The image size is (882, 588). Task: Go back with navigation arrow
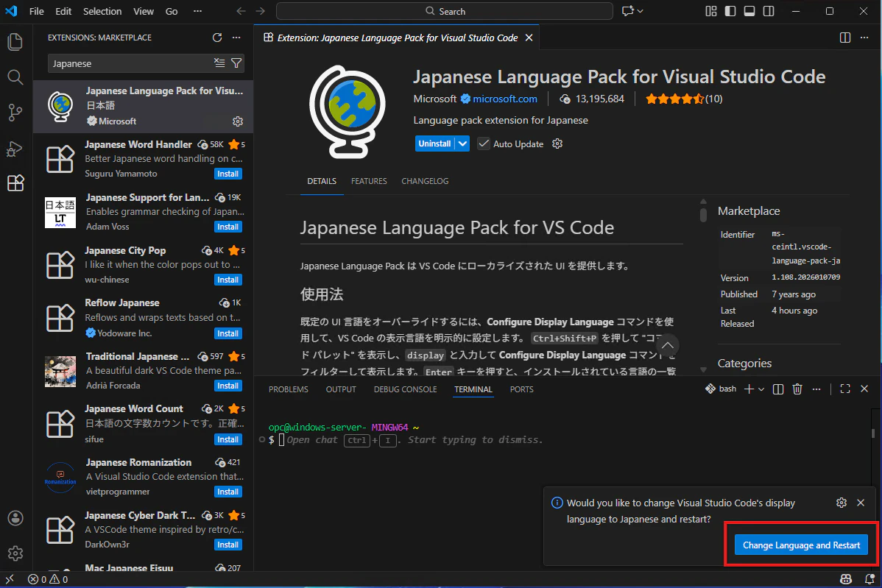point(241,11)
